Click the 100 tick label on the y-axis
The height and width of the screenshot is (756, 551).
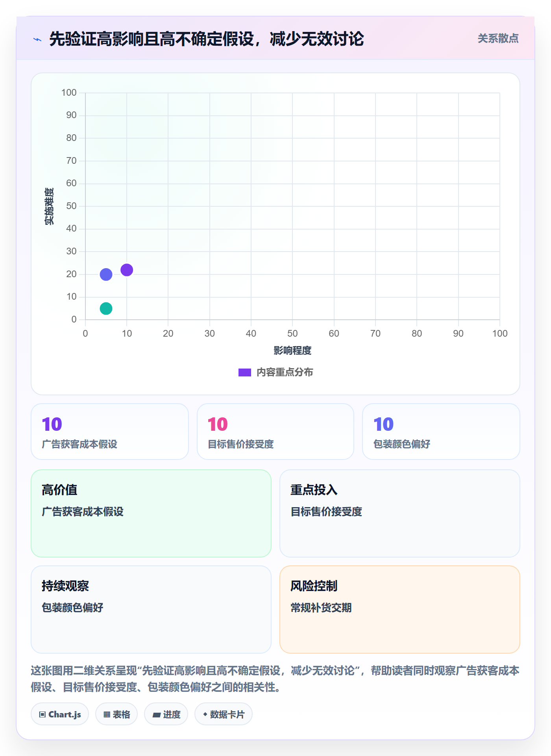69,93
